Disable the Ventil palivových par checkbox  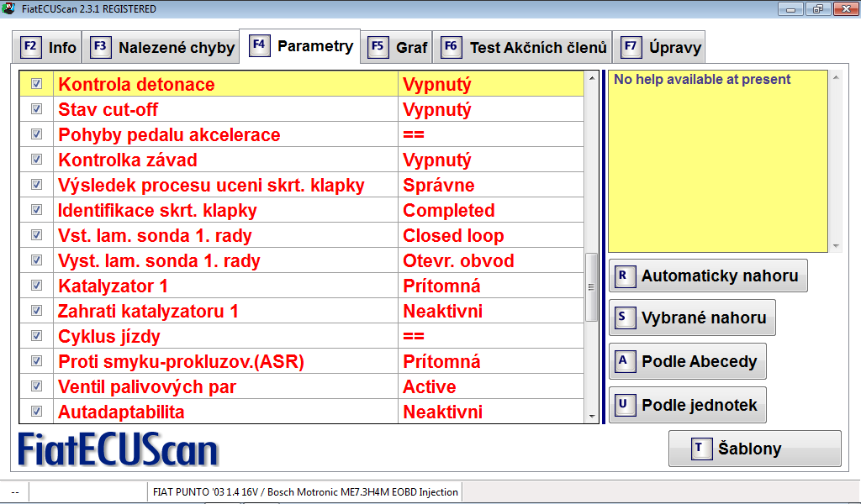tap(36, 386)
